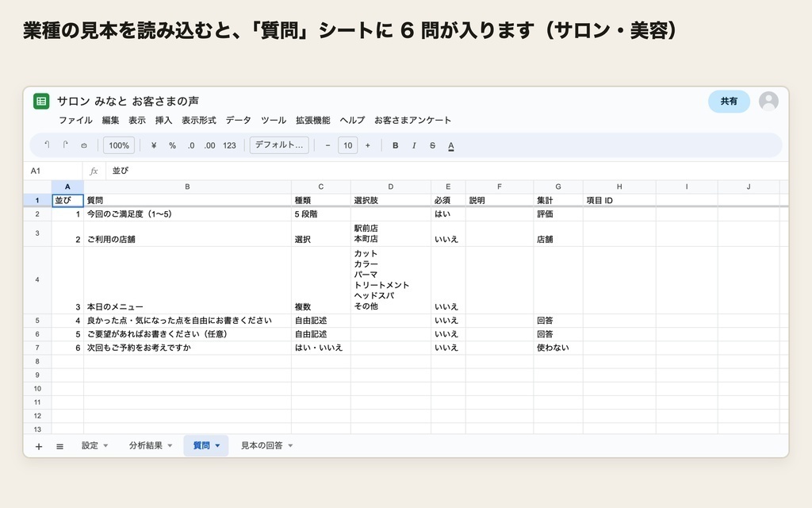The image size is (812, 508).
Task: Open the 編集 menu
Action: tap(110, 121)
